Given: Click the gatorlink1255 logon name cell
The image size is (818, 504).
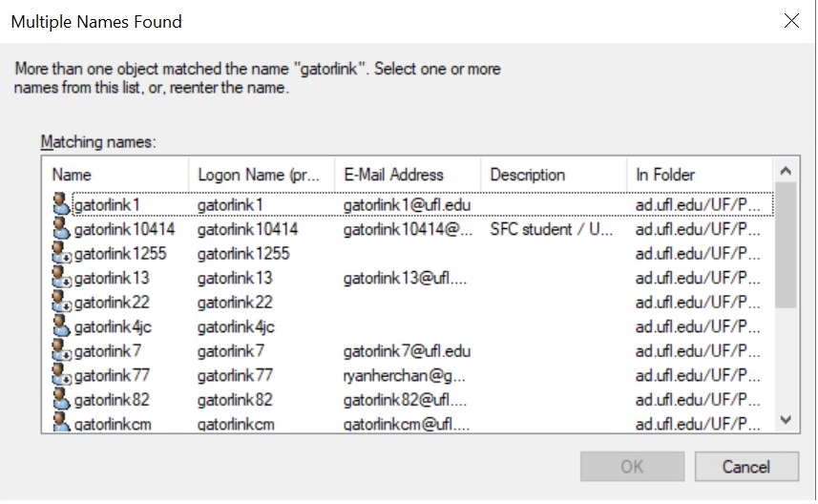Looking at the screenshot, I should (243, 254).
